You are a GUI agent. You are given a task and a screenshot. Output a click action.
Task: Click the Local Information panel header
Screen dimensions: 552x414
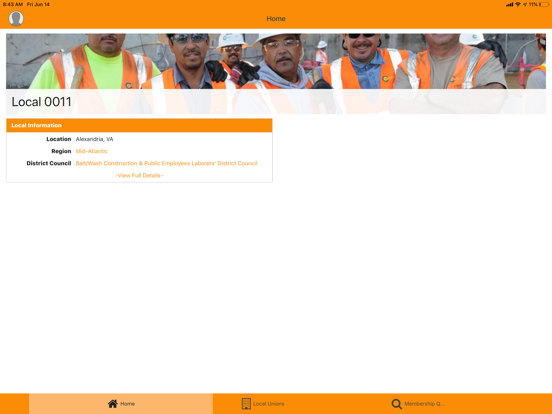tap(139, 125)
